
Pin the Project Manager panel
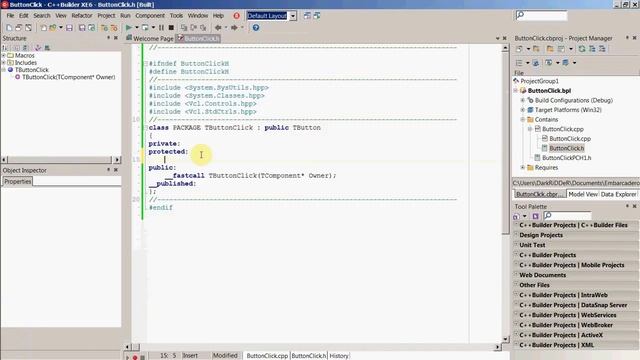click(627, 38)
